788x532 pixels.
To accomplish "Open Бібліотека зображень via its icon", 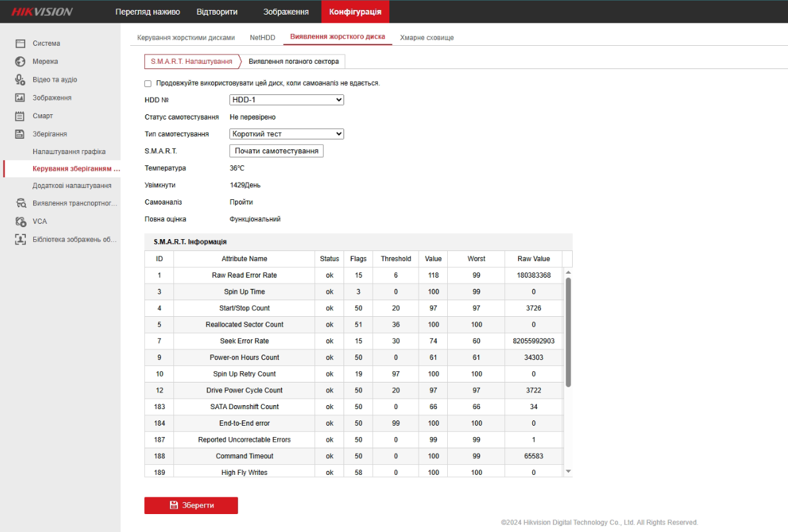I will 20,239.
